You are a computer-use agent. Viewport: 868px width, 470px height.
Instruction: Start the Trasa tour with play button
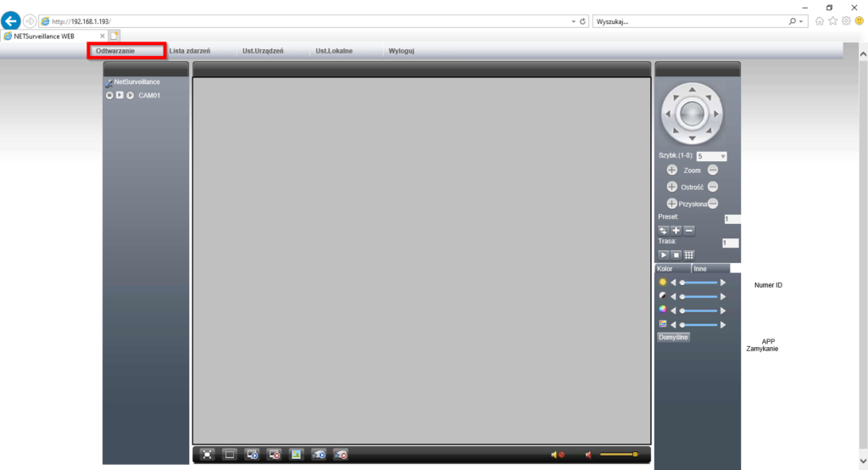click(x=664, y=255)
